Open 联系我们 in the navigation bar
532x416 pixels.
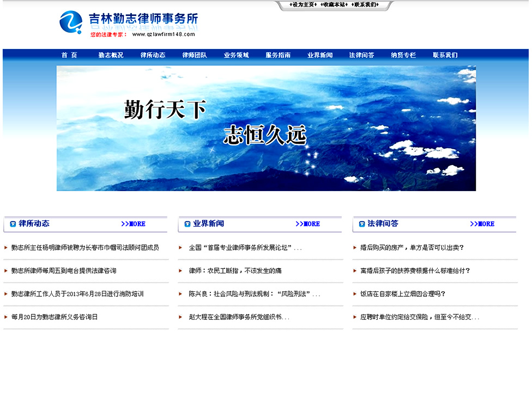(x=445, y=55)
